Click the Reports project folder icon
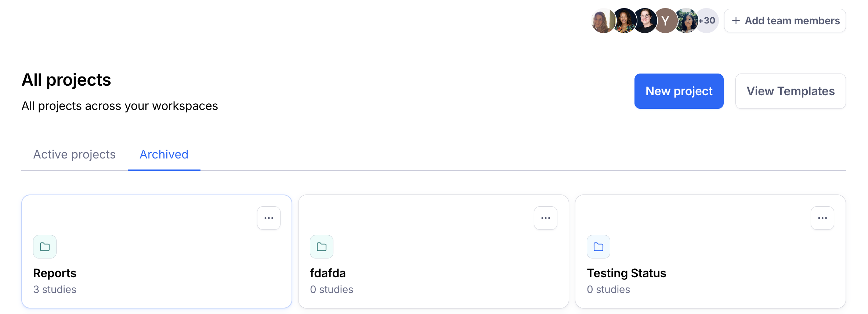The width and height of the screenshot is (868, 314). click(x=45, y=247)
